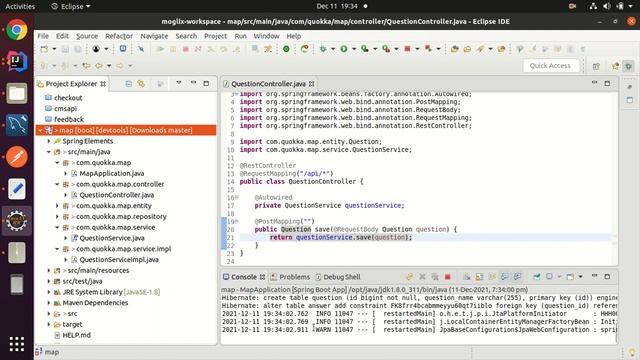Click the green Boot Dashboard circle icon
This screenshot has width=640, height=360.
(x=286, y=49)
